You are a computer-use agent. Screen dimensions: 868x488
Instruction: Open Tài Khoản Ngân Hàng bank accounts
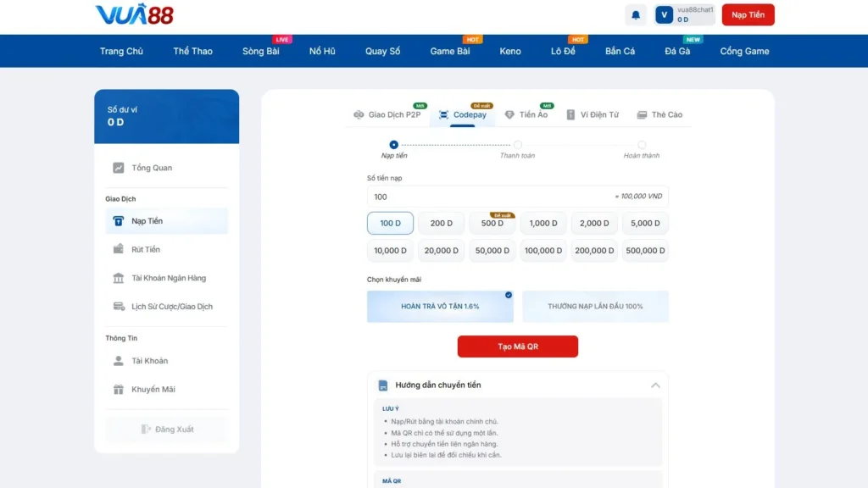[x=168, y=278]
